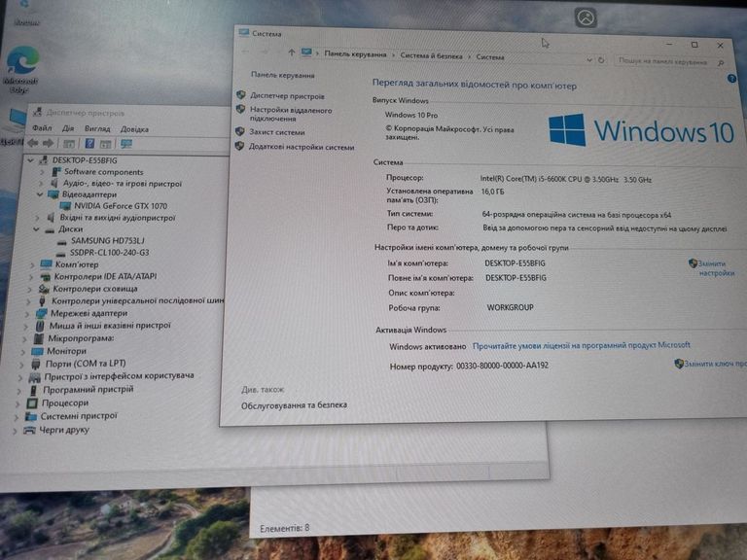Open the Довідка menu in Device Manager
The width and height of the screenshot is (747, 560).
[134, 129]
